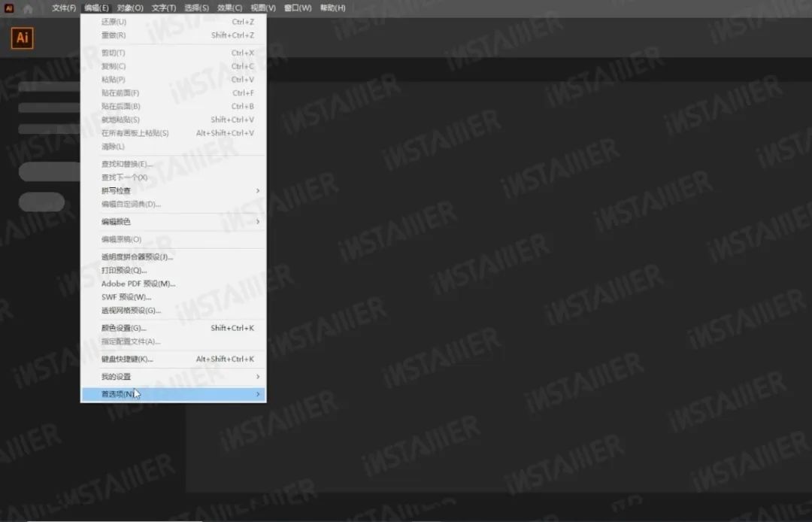
Task: Open 透视网格预设(G)... entry
Action: [174, 311]
